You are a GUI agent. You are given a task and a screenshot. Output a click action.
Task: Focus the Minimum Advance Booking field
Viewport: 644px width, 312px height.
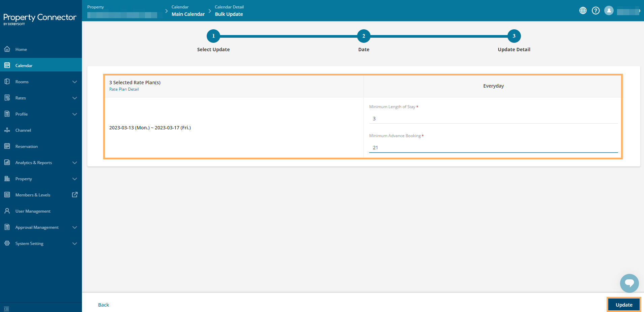(493, 148)
